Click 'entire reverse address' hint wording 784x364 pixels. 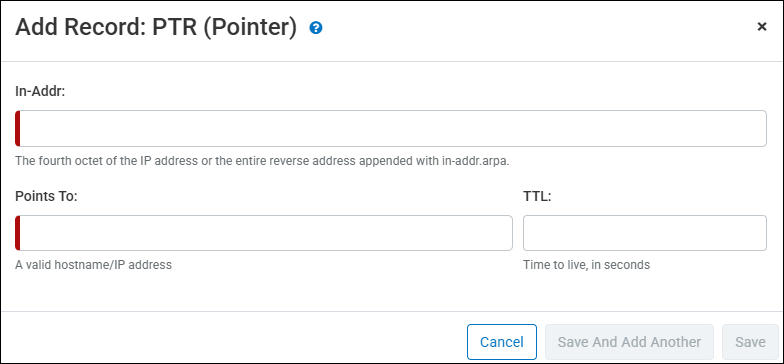pos(292,162)
